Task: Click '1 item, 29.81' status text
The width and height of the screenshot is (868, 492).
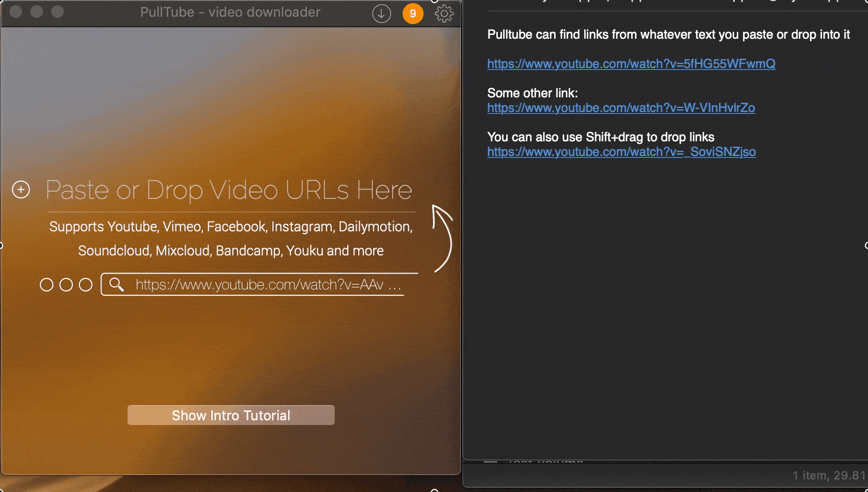Action: point(829,475)
